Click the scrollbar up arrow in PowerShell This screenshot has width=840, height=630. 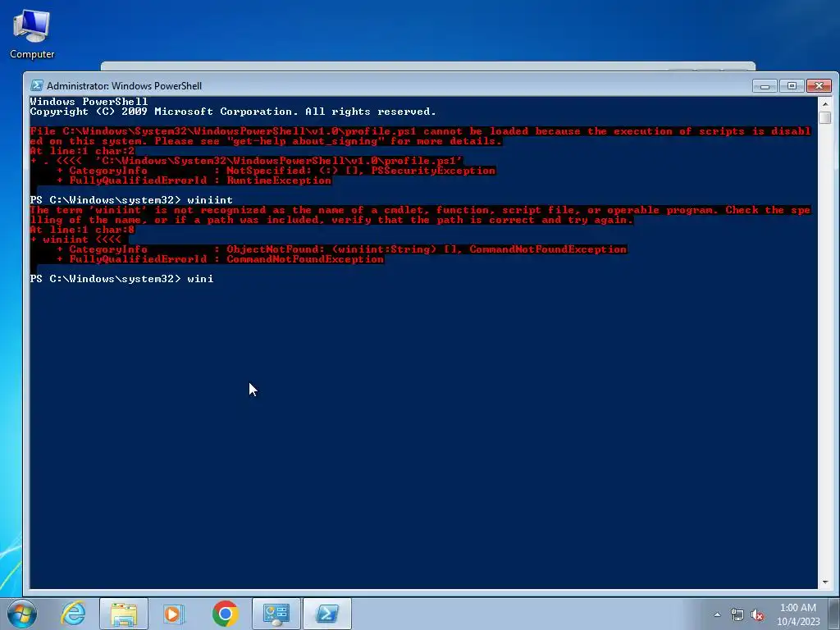point(825,103)
